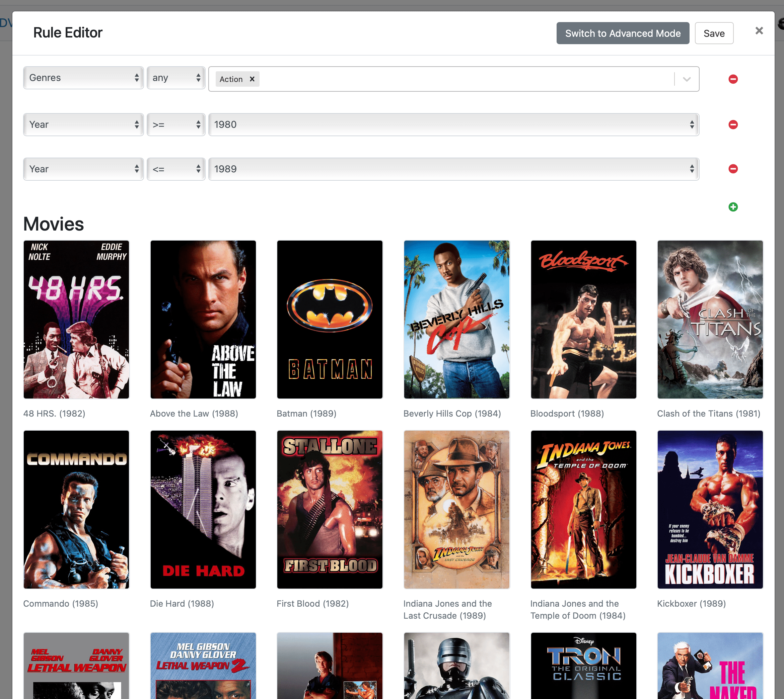Open the 1980 year value dropdown
The height and width of the screenshot is (699, 784).
[x=453, y=124]
